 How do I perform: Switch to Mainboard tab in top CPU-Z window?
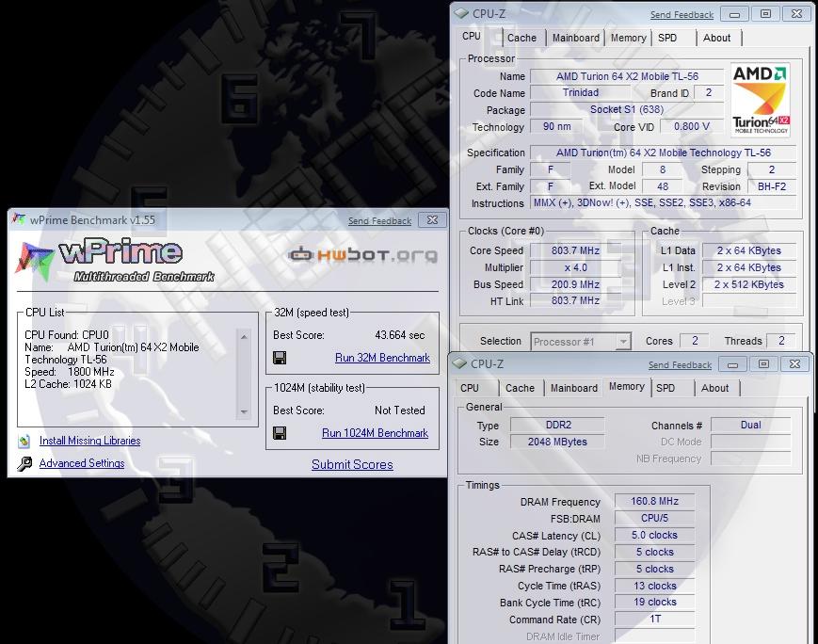coord(575,38)
